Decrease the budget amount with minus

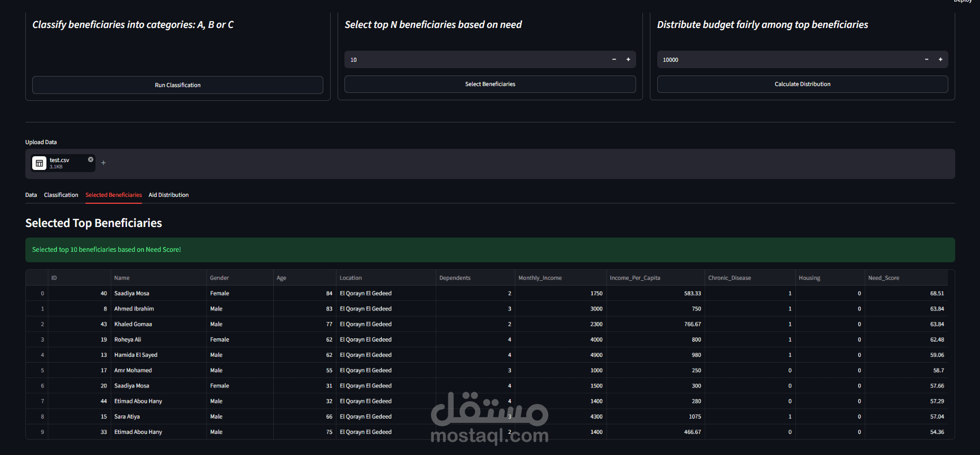tap(927, 60)
